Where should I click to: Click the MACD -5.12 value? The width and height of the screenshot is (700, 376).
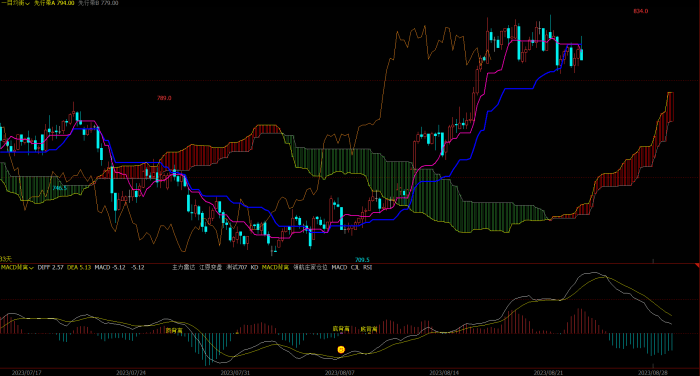110,267
